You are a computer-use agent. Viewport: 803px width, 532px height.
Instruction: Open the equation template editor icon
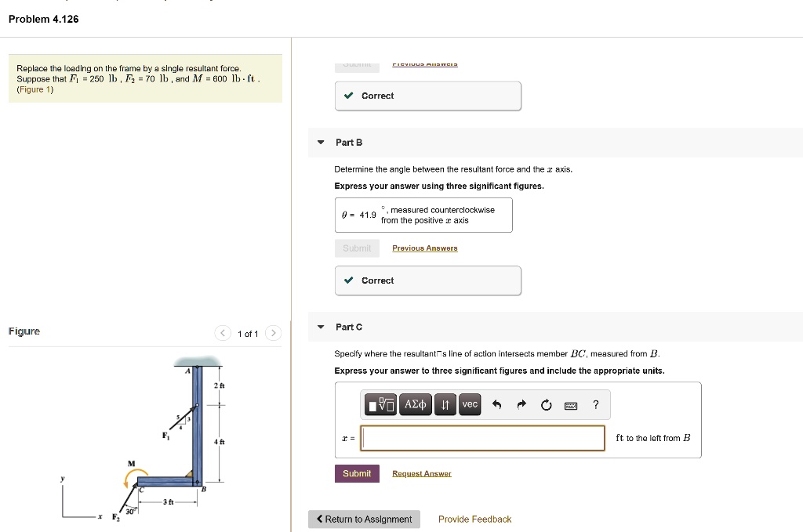380,404
